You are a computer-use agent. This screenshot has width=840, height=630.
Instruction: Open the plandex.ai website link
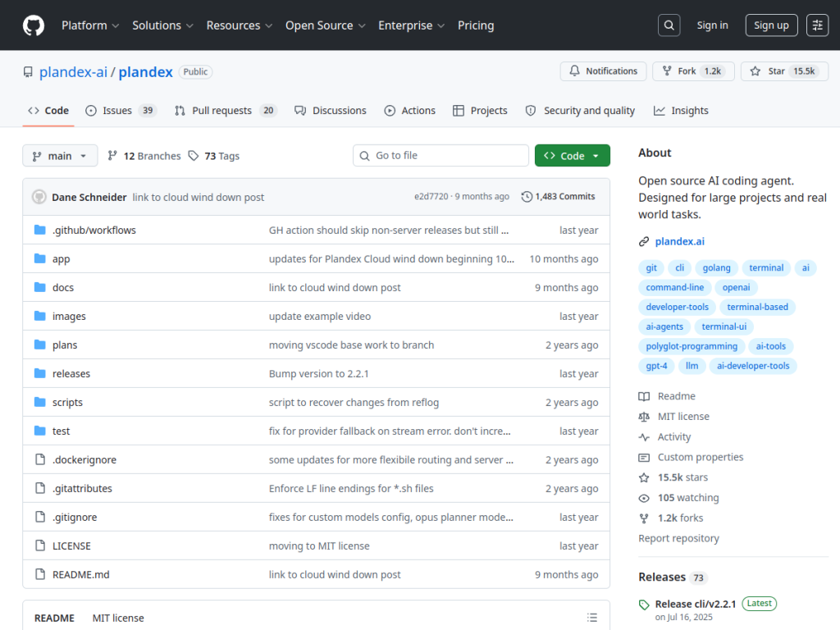[x=679, y=242]
